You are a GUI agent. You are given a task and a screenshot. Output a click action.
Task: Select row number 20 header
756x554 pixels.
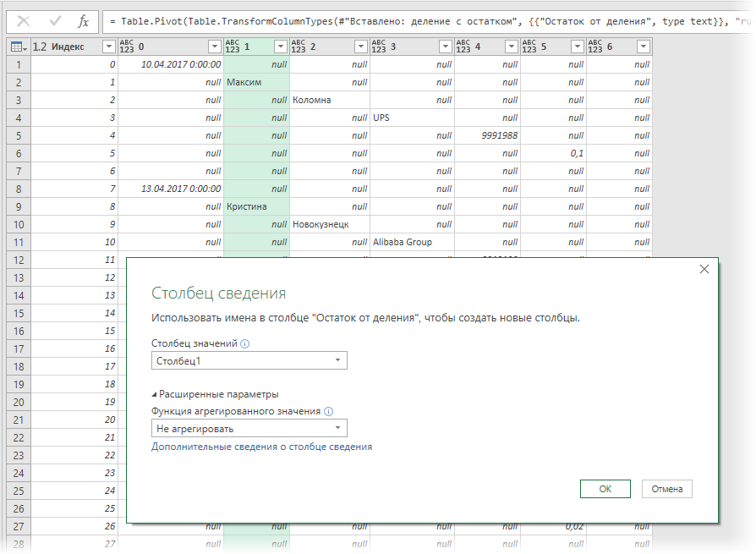click(19, 402)
